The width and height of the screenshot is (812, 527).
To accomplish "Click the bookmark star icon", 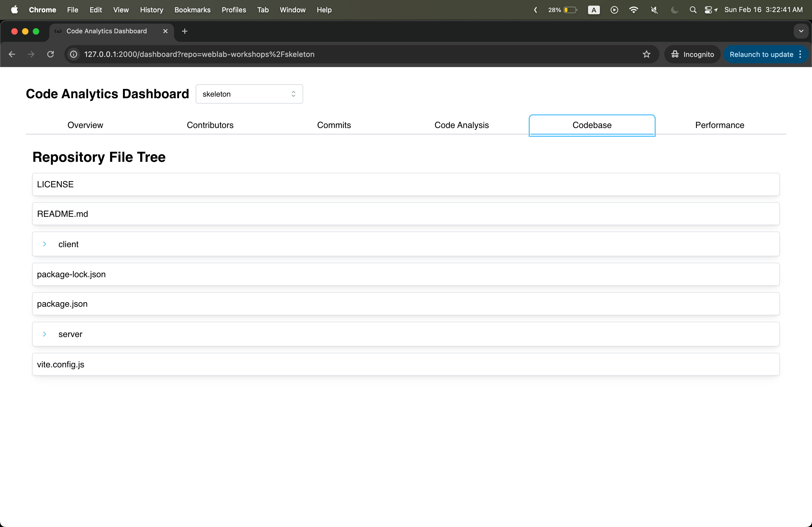I will tap(646, 54).
